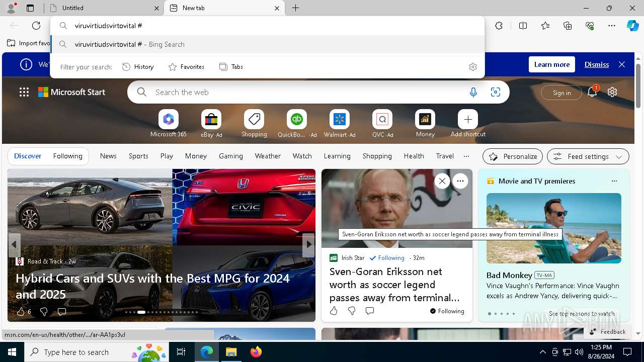Image resolution: width=644 pixels, height=362 pixels.
Task: Go to next carousel slide arrow
Action: click(309, 244)
